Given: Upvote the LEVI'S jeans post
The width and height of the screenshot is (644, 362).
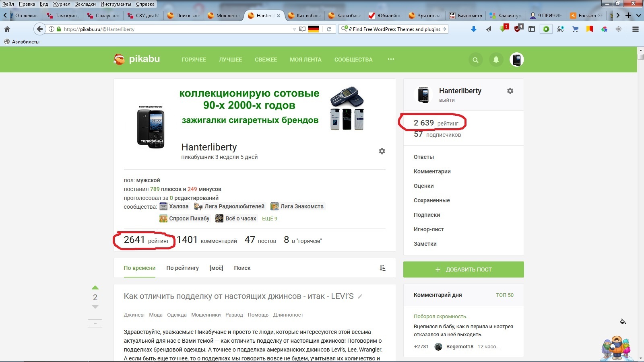Looking at the screenshot, I should click(95, 288).
